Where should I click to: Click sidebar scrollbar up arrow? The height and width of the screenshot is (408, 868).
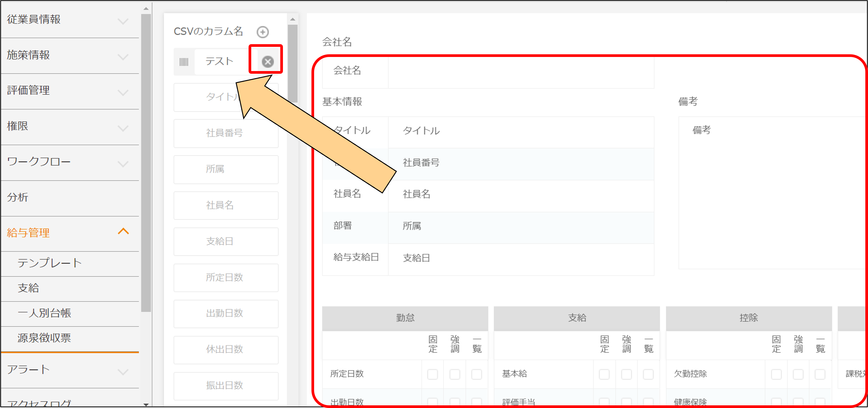(x=146, y=9)
